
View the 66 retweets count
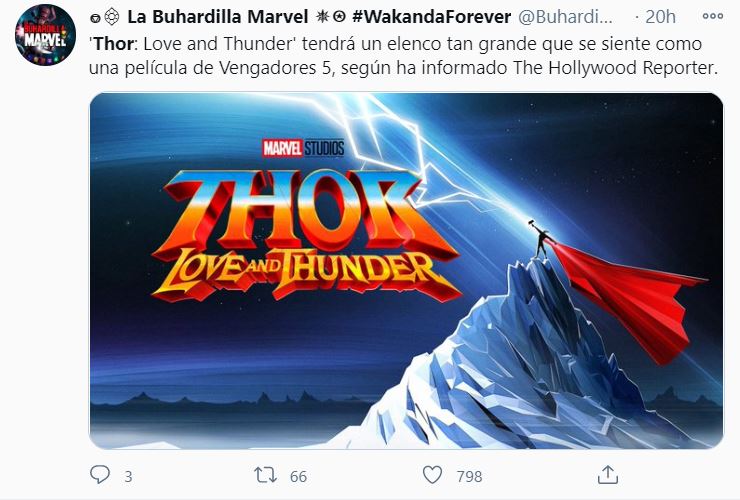[x=298, y=476]
